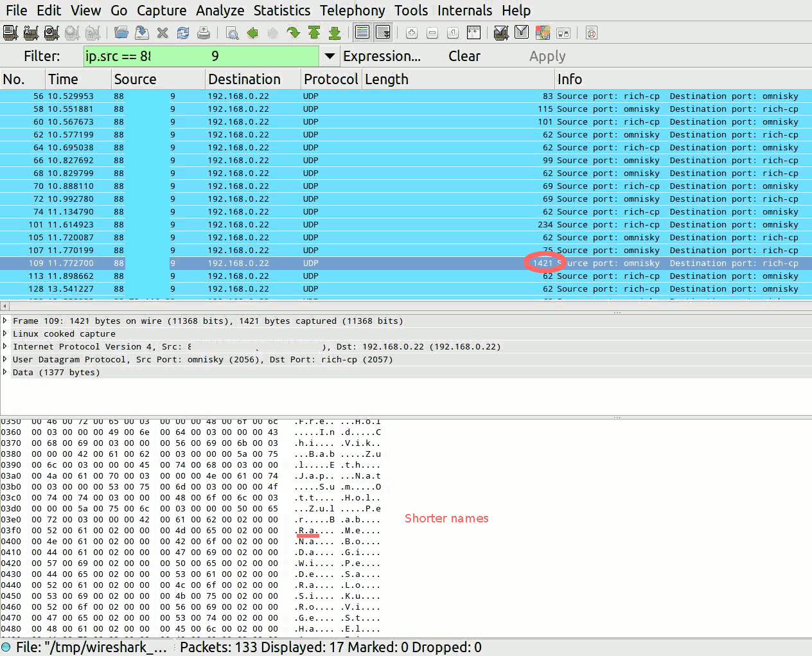Click the capture options toolbar icon
This screenshot has width=812, height=656.
[x=31, y=33]
